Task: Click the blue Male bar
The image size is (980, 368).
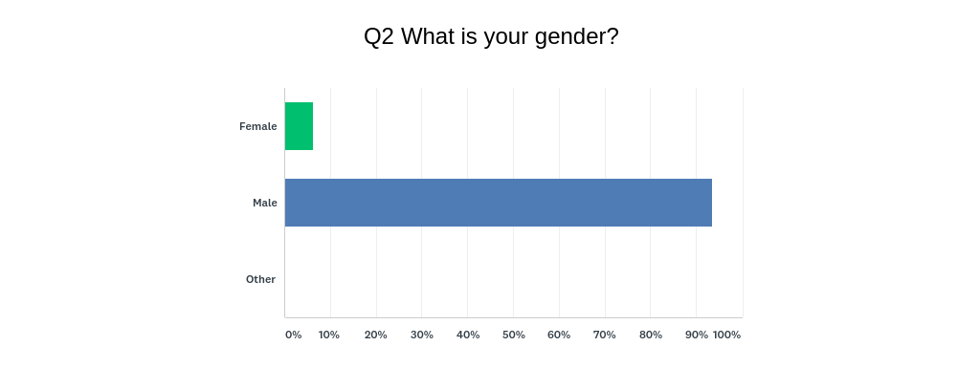Action: (498, 203)
